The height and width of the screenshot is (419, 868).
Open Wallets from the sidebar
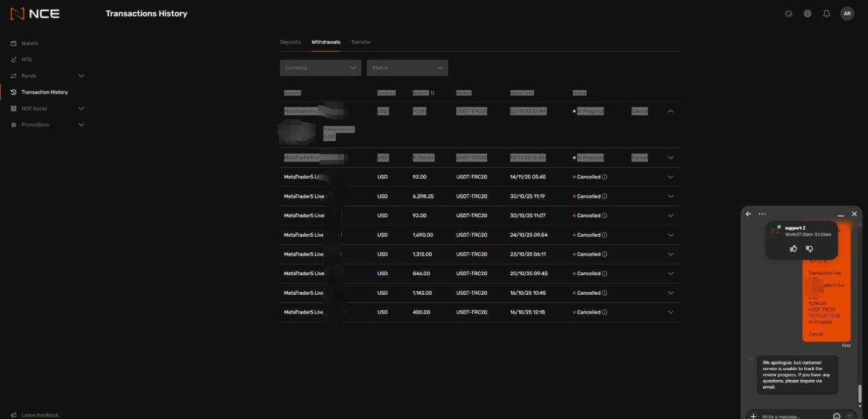point(29,43)
